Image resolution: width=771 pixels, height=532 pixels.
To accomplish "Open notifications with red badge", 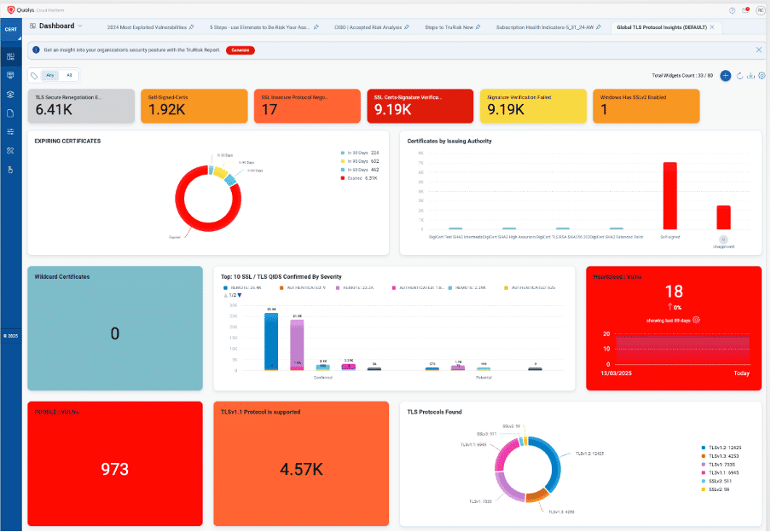I will pos(746,10).
